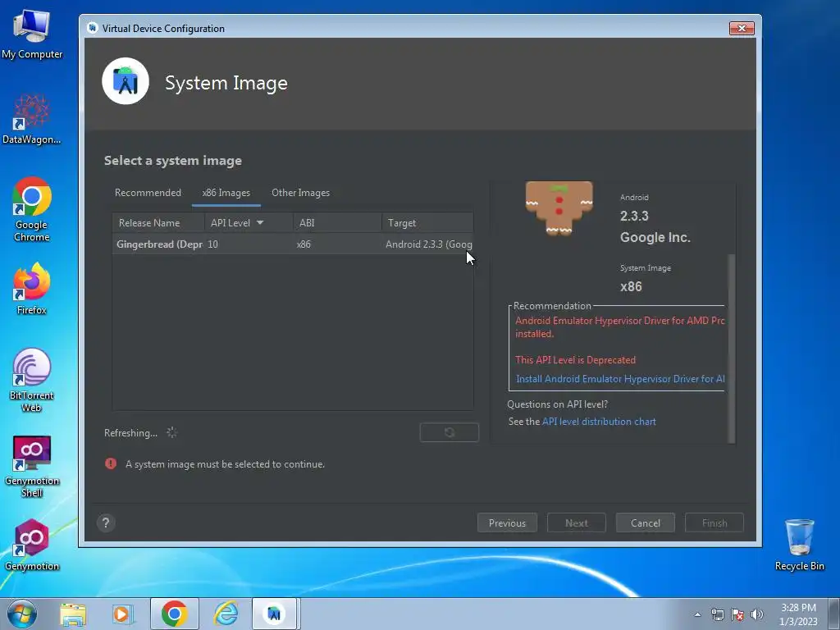
Task: Open BitTorrent Web desktop shortcut
Action: click(32, 379)
